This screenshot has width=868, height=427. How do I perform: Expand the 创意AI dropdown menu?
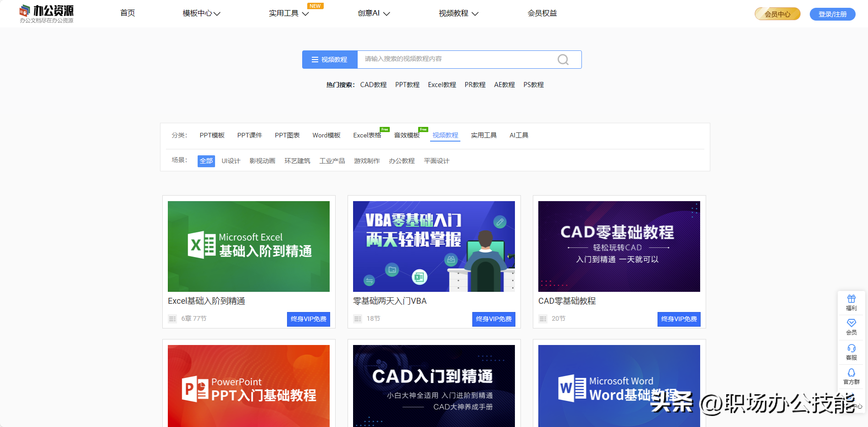coord(374,13)
